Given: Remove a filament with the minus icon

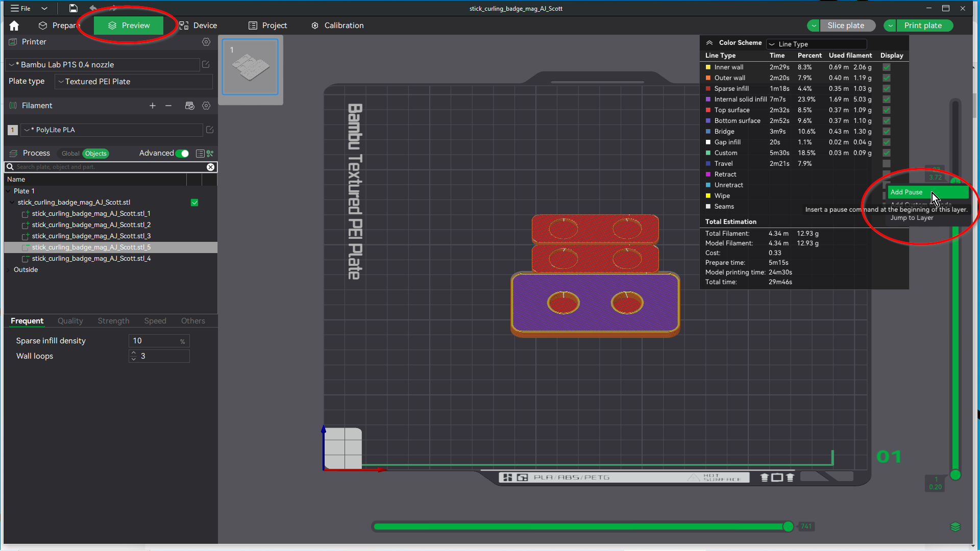Looking at the screenshot, I should [x=168, y=106].
